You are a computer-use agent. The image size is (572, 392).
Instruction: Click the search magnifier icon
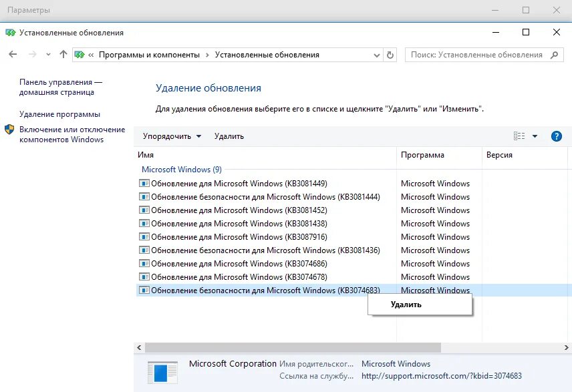tap(555, 55)
